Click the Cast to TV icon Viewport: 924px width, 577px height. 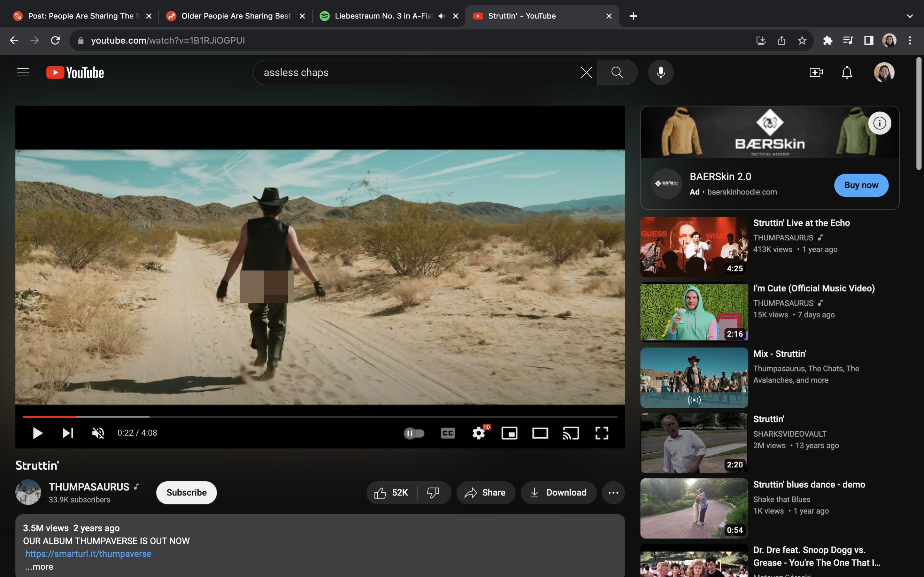coord(571,433)
